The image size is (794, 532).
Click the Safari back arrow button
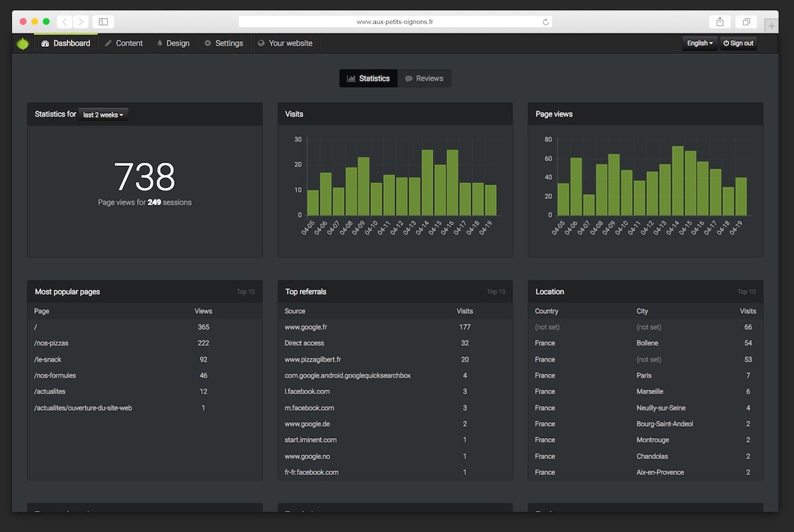(x=65, y=22)
